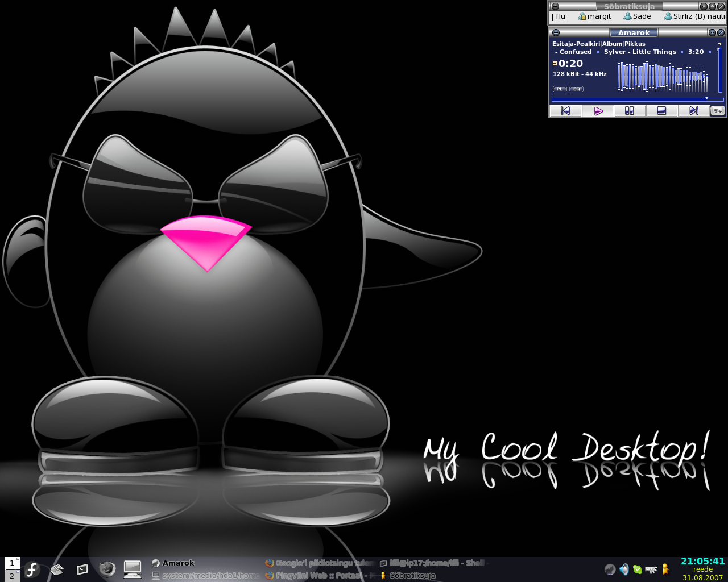Image resolution: width=728 pixels, height=582 pixels.
Task: Toggle the EQ equalizer button in Amarok
Action: (576, 89)
